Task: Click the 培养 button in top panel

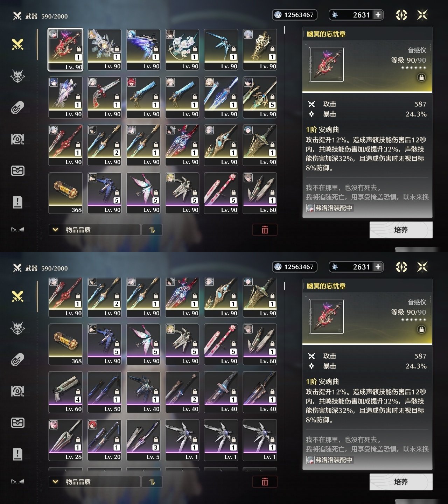Action: tap(401, 230)
